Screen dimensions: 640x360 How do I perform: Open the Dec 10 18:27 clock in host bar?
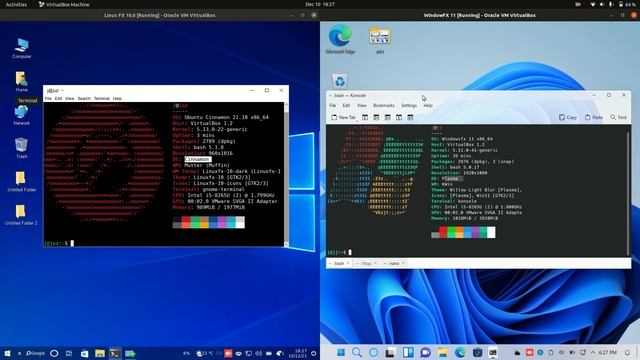coord(320,4)
